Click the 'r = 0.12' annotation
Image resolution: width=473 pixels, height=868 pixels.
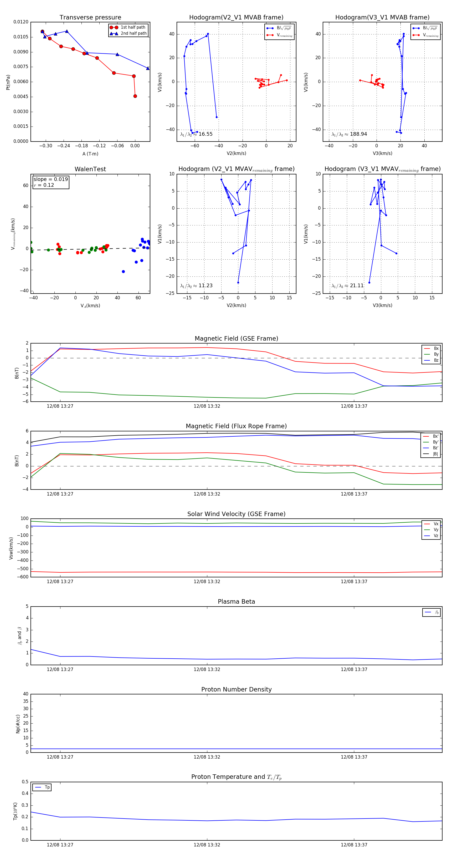pos(44,185)
